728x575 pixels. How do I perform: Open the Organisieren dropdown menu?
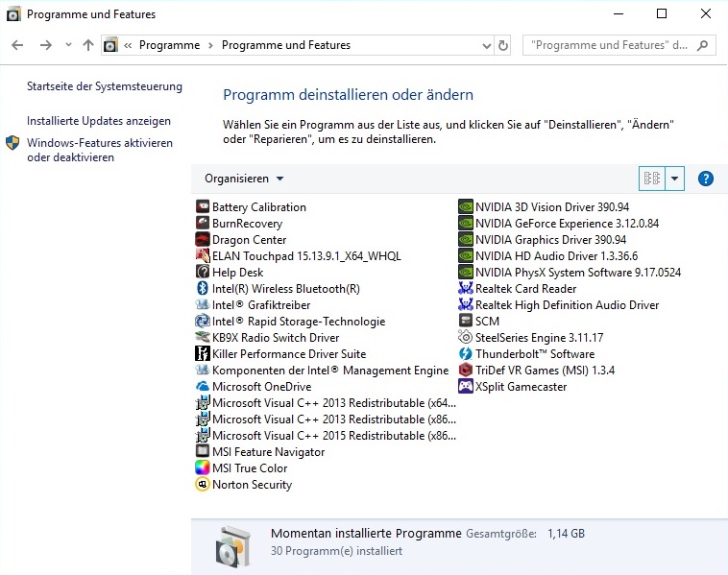244,179
